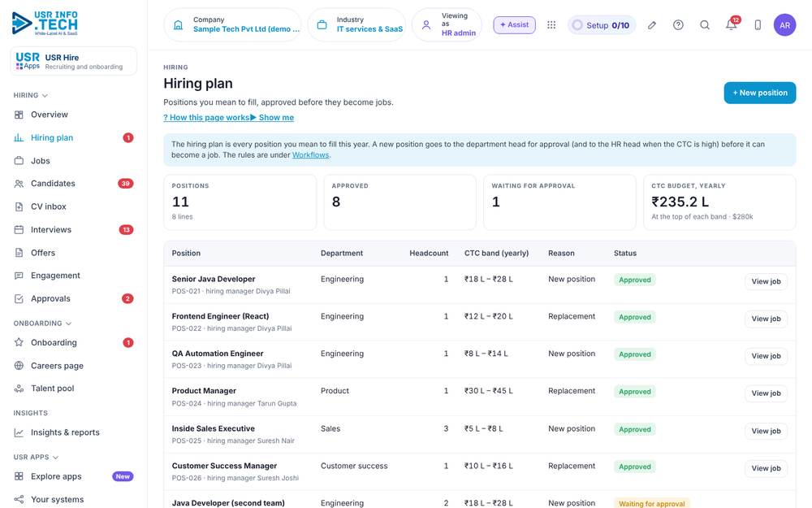Image resolution: width=812 pixels, height=508 pixels.
Task: Click the Waiting for approval status badge
Action: click(651, 503)
